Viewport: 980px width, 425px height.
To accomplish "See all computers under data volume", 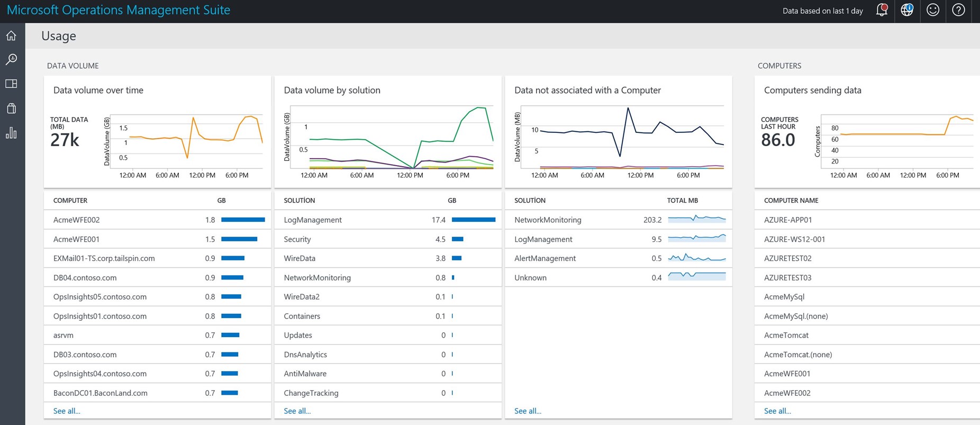I will pos(67,411).
